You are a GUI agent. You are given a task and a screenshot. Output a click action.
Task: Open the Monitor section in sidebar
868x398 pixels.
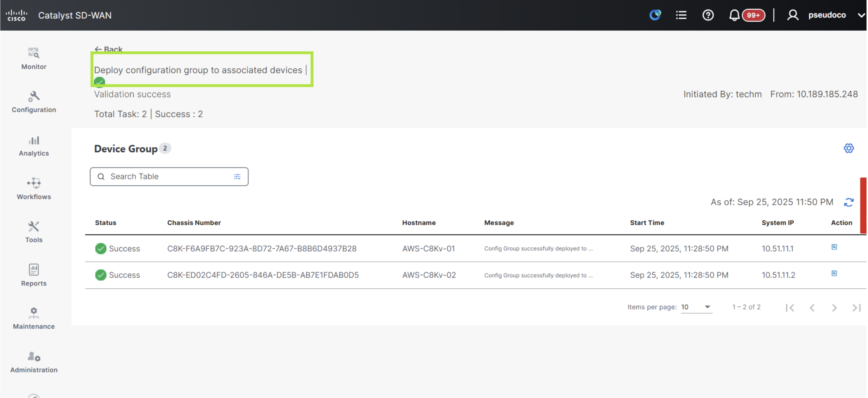(x=34, y=59)
